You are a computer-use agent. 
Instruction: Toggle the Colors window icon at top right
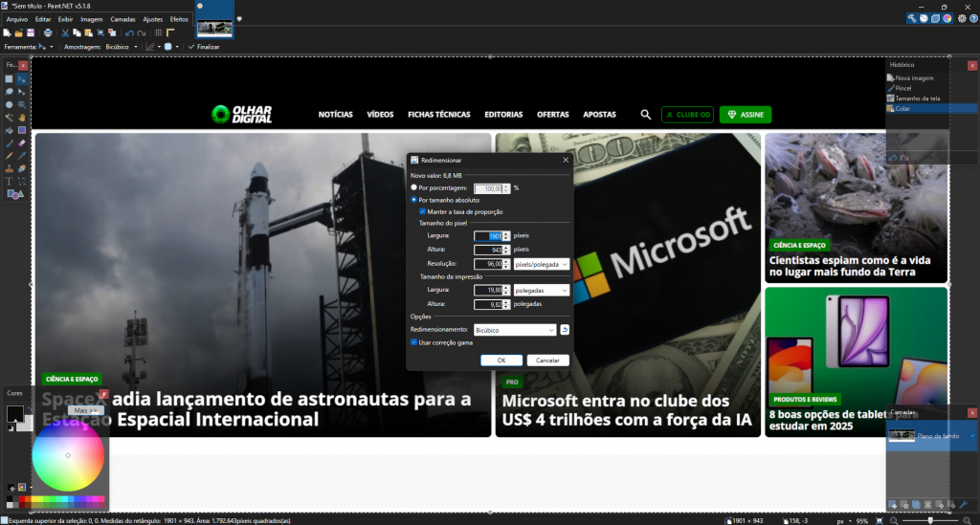pos(947,18)
